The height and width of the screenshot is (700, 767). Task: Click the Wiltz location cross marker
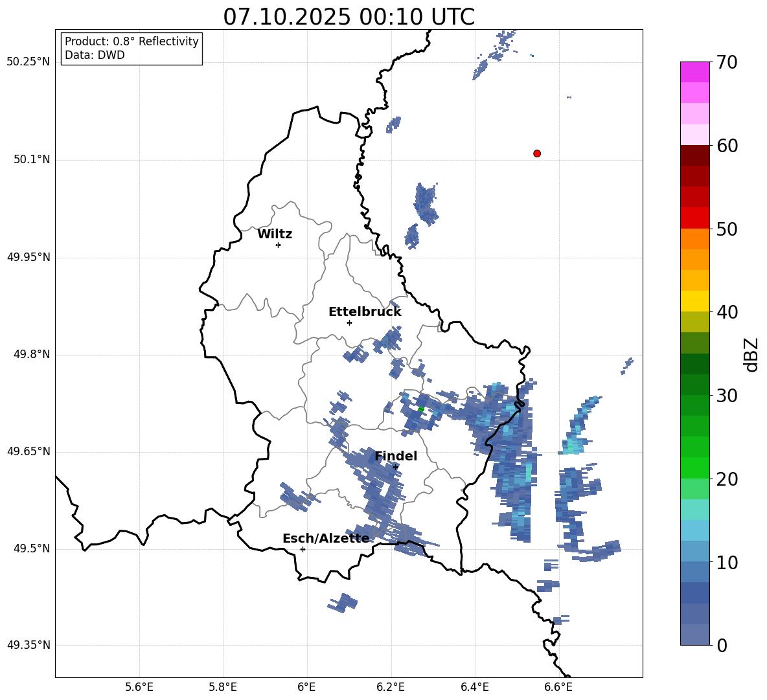click(278, 245)
